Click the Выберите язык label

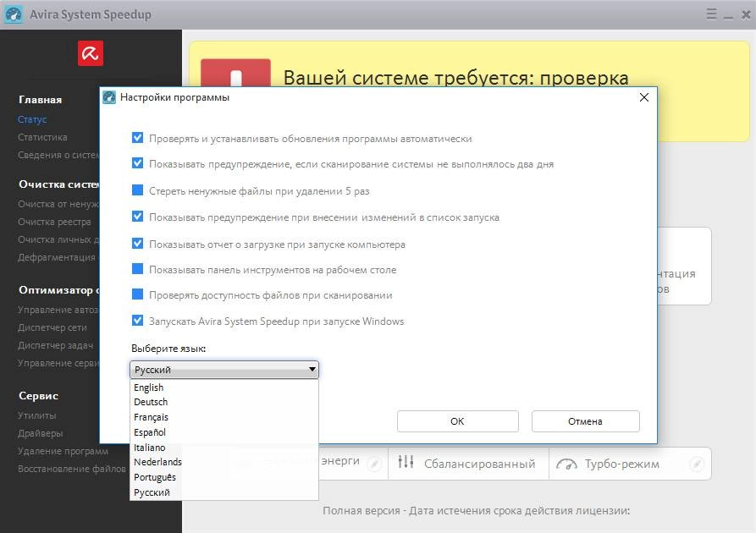(168, 349)
